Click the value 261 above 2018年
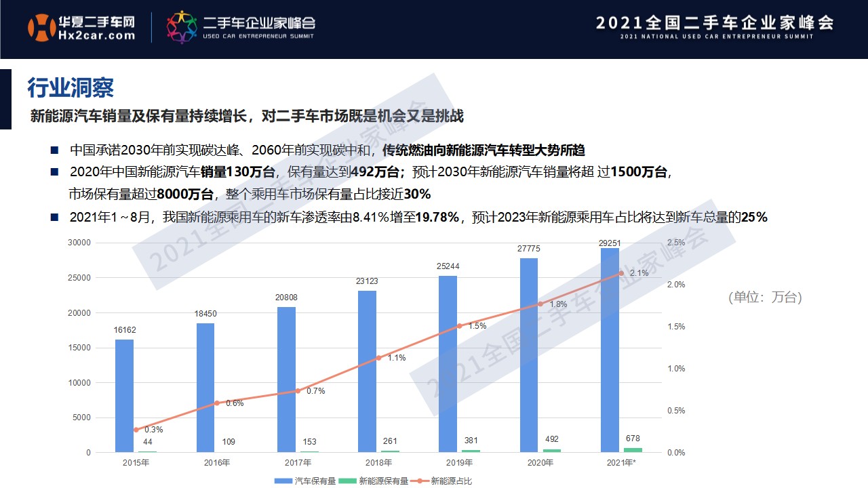 [390, 441]
